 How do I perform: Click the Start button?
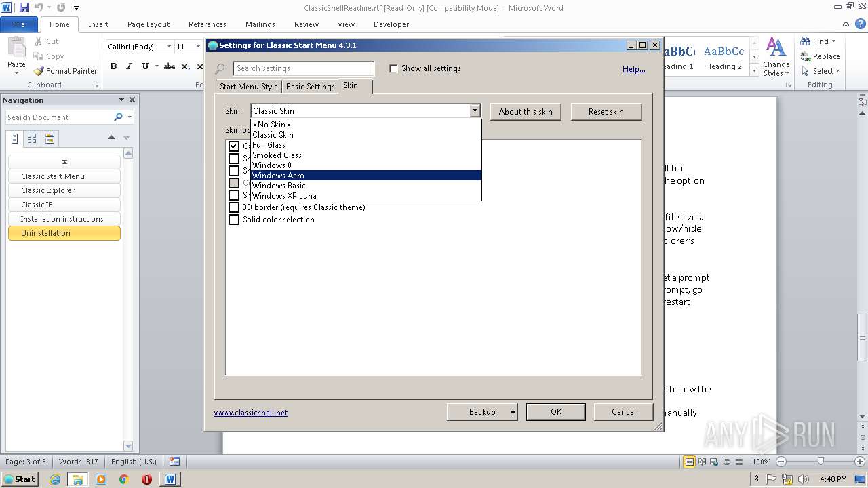coord(20,479)
